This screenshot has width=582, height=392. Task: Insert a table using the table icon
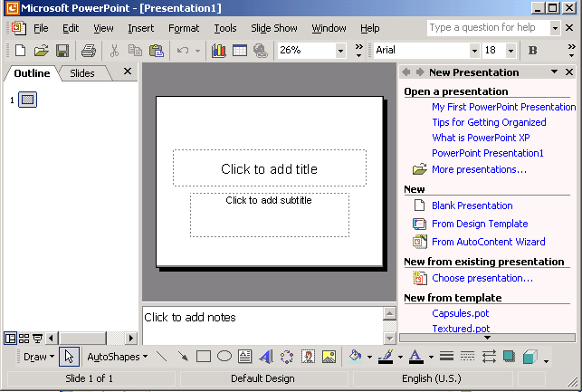click(x=240, y=51)
